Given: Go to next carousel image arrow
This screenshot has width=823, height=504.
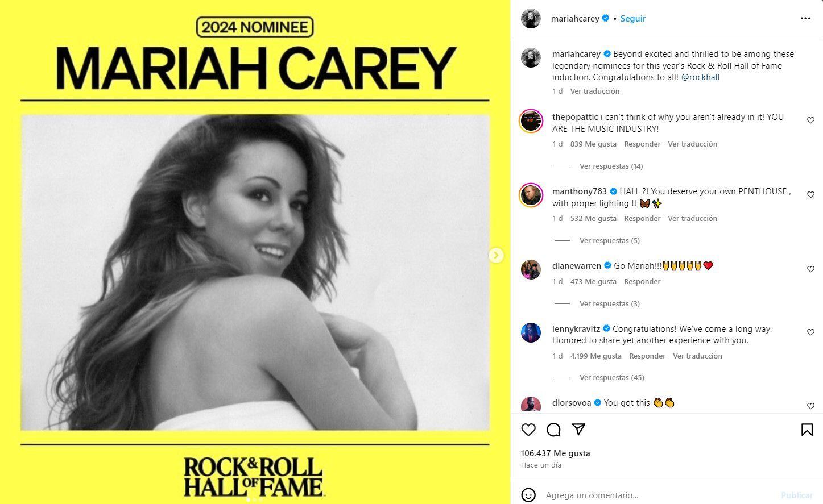Looking at the screenshot, I should (496, 255).
